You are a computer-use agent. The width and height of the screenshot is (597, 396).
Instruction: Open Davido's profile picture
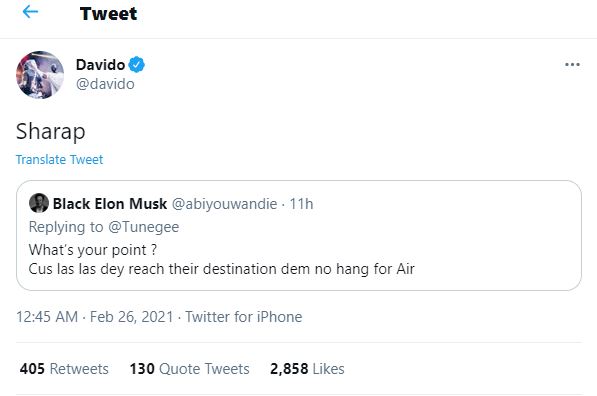point(40,75)
